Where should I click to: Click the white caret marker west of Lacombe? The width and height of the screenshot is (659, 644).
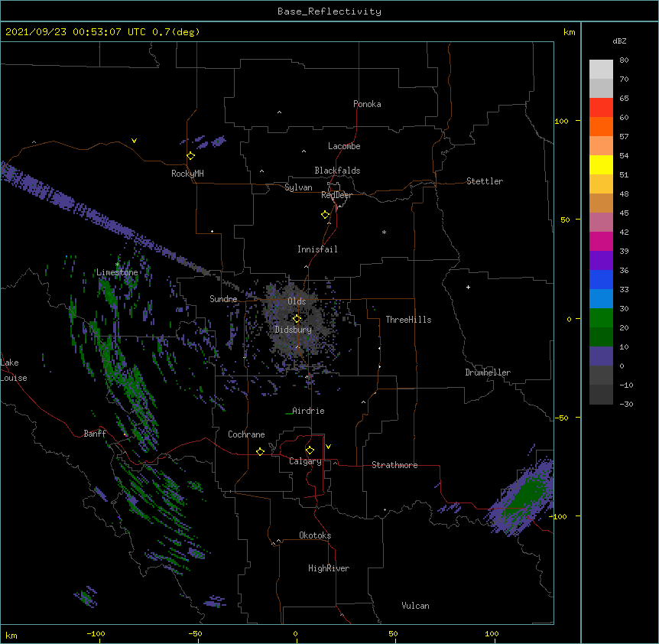(304, 151)
